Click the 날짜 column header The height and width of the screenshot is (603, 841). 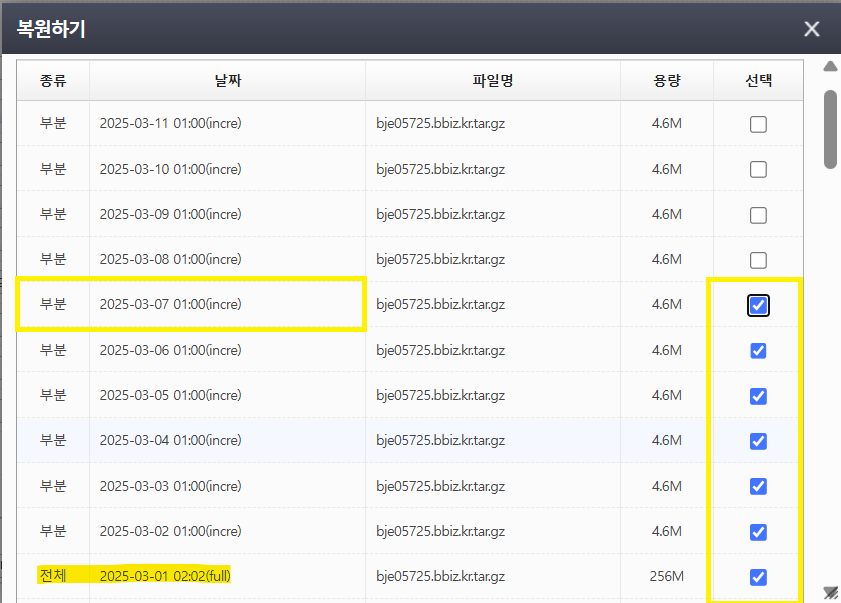pyautogui.click(x=227, y=81)
